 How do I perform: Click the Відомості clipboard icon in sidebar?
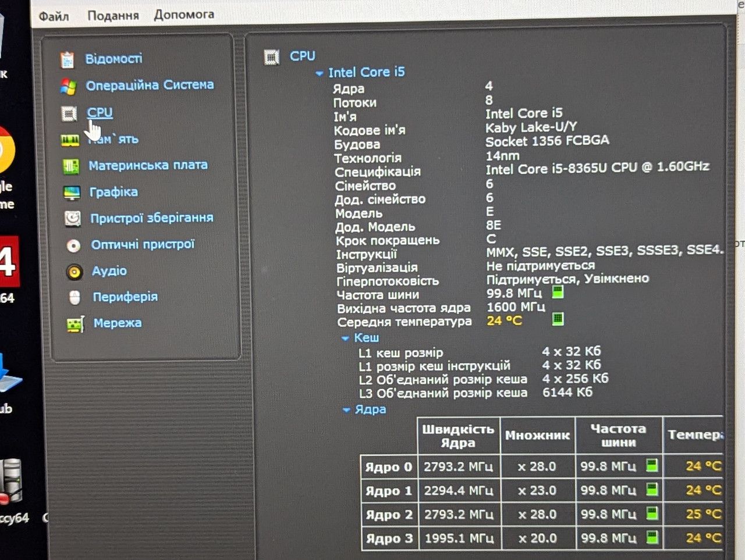pyautogui.click(x=68, y=59)
